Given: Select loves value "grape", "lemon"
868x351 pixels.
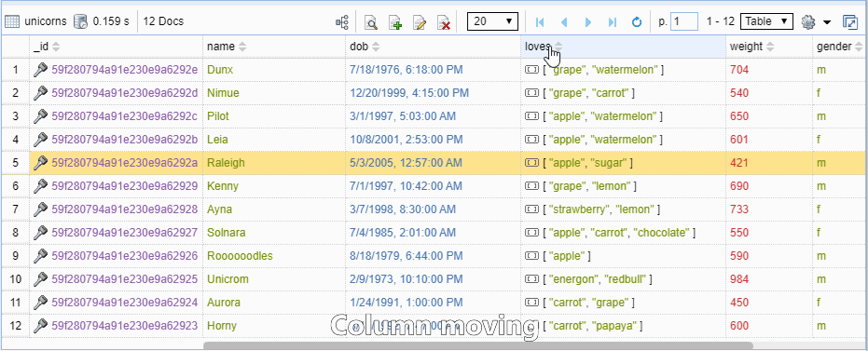Looking at the screenshot, I should 589,186.
